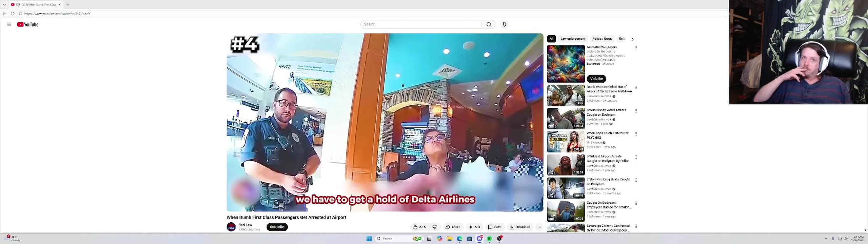Open File Explorer from the taskbar

450,239
